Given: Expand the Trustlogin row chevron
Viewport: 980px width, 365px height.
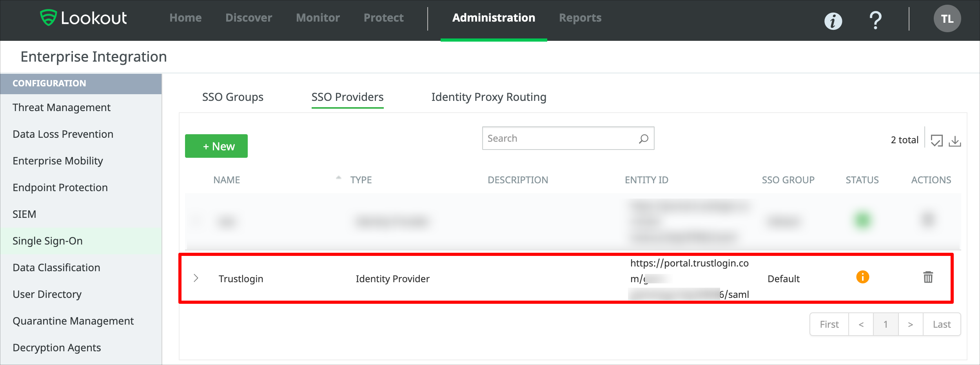Looking at the screenshot, I should [x=196, y=278].
